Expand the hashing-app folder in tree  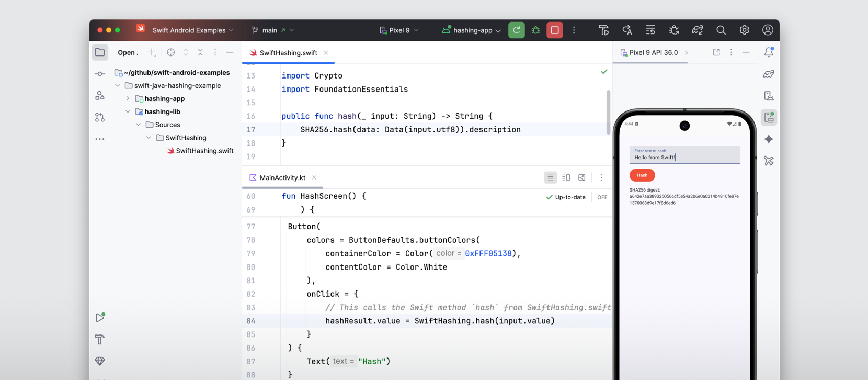click(128, 98)
